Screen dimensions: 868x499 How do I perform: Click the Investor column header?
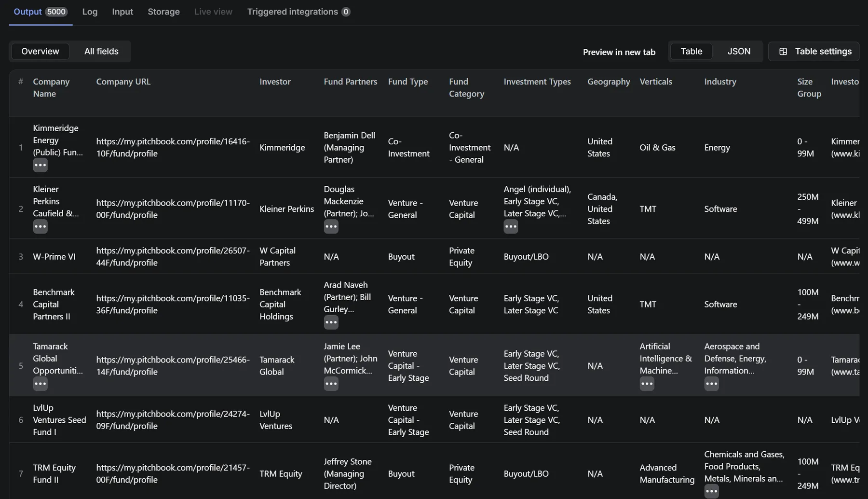[x=275, y=82]
